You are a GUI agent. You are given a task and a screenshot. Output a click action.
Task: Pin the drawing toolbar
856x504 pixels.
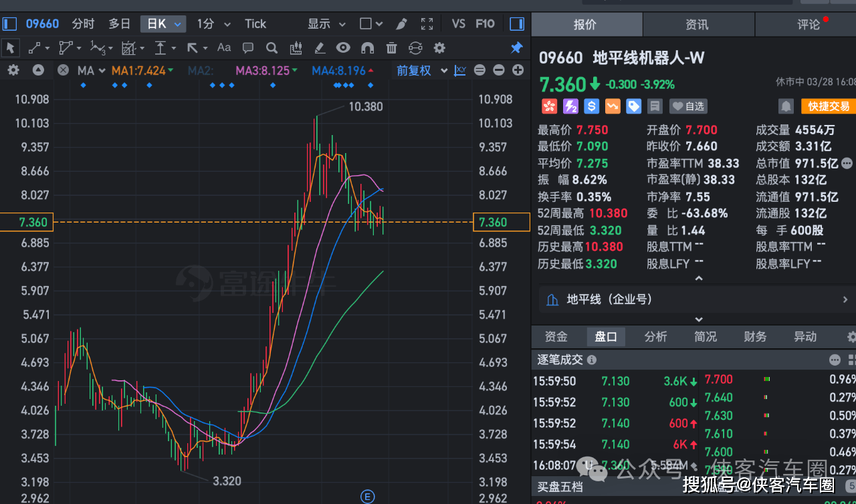(516, 48)
